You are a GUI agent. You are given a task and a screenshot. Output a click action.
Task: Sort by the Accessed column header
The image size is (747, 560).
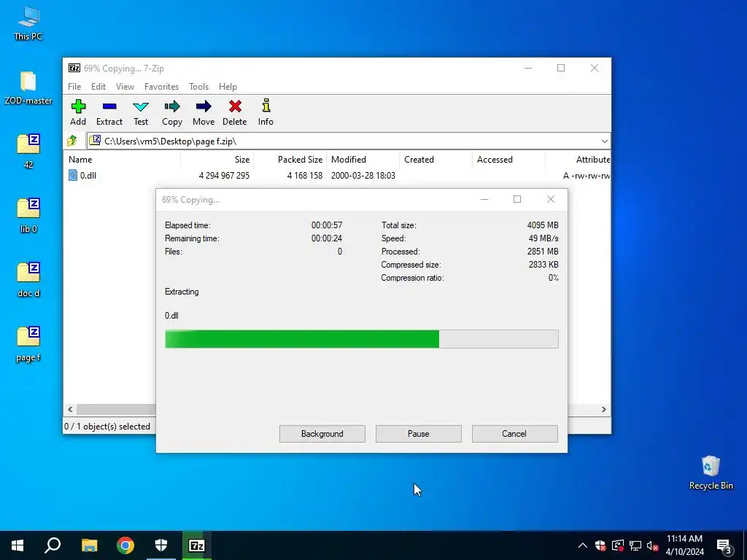pos(508,160)
